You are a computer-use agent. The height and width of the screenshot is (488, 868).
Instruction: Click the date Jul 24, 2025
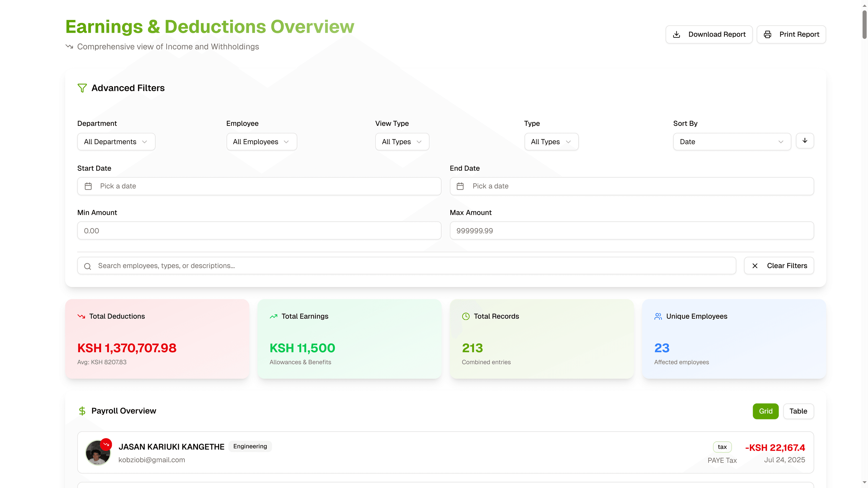(x=784, y=460)
